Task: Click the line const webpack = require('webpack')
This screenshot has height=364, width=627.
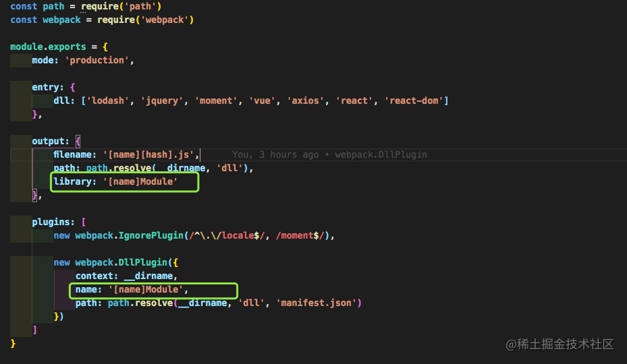Action: coord(102,20)
